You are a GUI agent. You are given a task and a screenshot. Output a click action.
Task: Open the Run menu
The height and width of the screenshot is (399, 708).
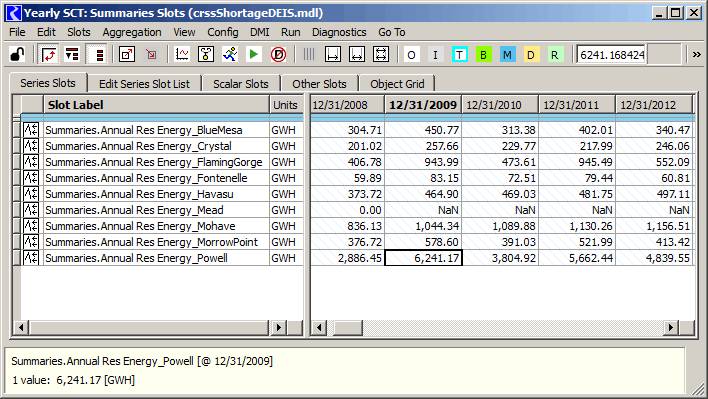click(290, 32)
